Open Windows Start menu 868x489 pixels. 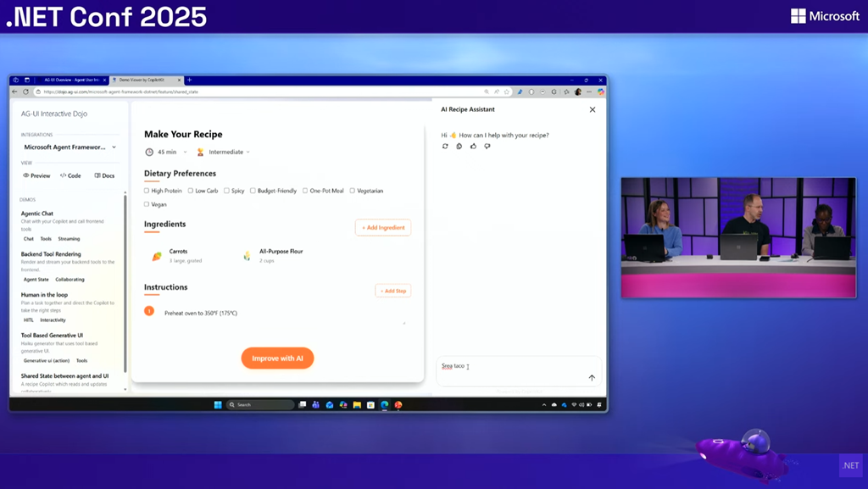tap(218, 405)
